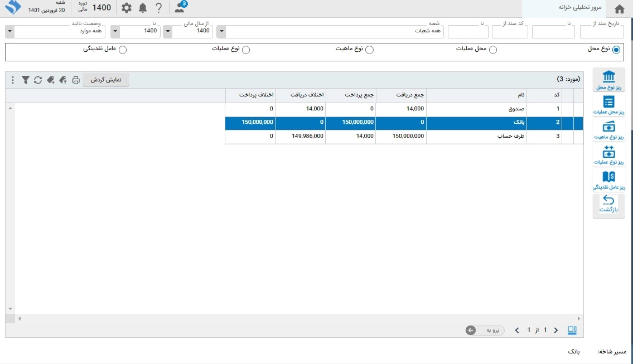Image resolution: width=633 pixels, height=364 pixels.
Task: Go to the home tab icon
Action: click(x=619, y=9)
